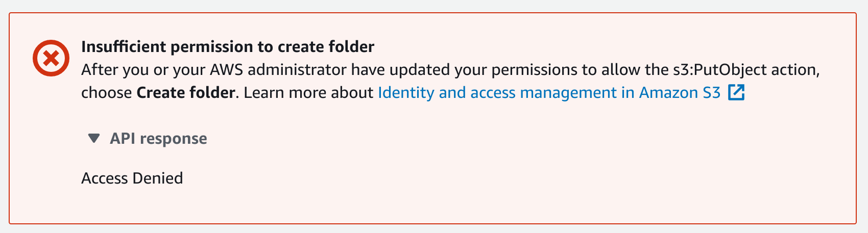Image resolution: width=868 pixels, height=233 pixels.
Task: Click the external link icon after Amazon S3
Action: tap(736, 93)
